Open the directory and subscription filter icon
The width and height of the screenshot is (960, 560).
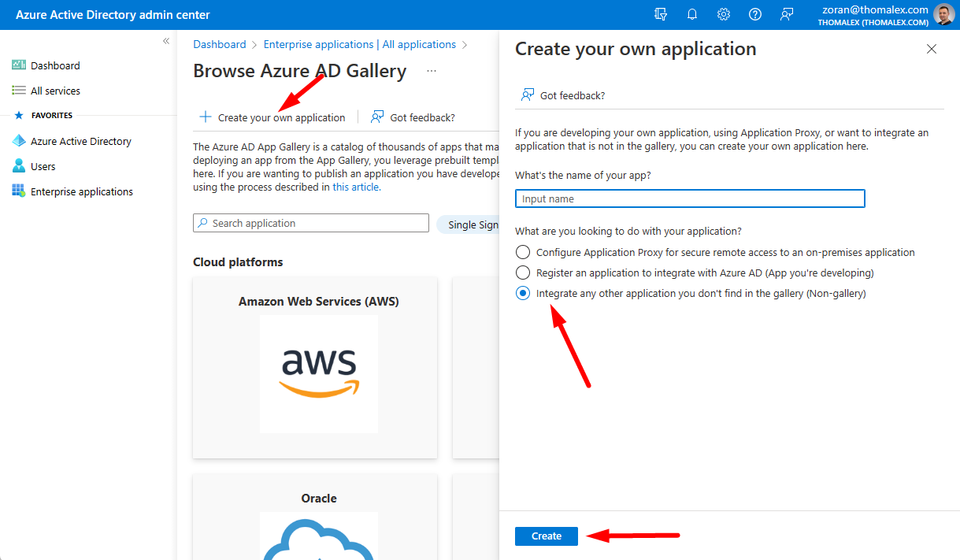(x=661, y=14)
